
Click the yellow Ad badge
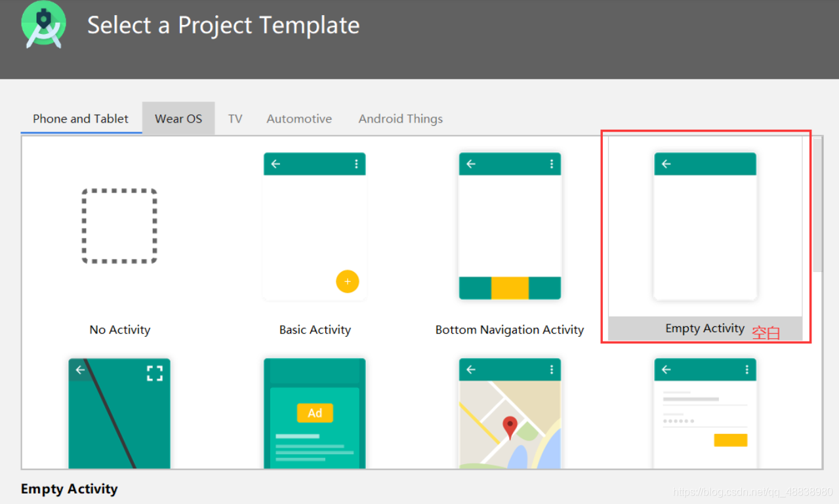click(x=315, y=413)
